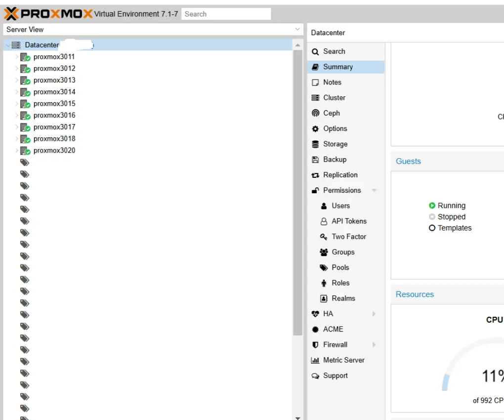Click the tree scrollbar down arrow
504x420 pixels.
[297, 418]
